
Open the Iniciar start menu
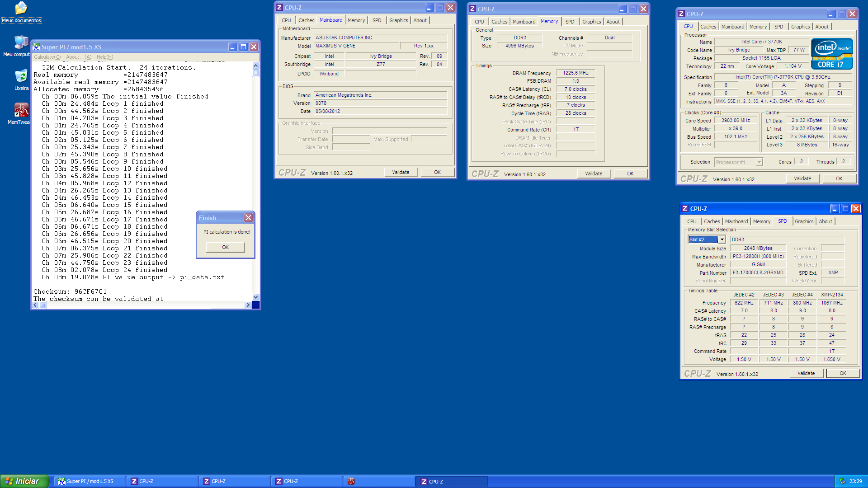pos(24,481)
